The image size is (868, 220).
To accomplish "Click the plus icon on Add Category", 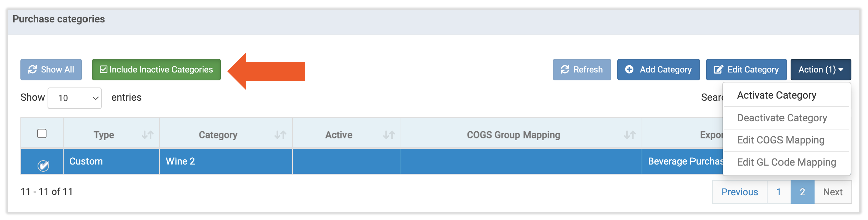I will tap(629, 70).
